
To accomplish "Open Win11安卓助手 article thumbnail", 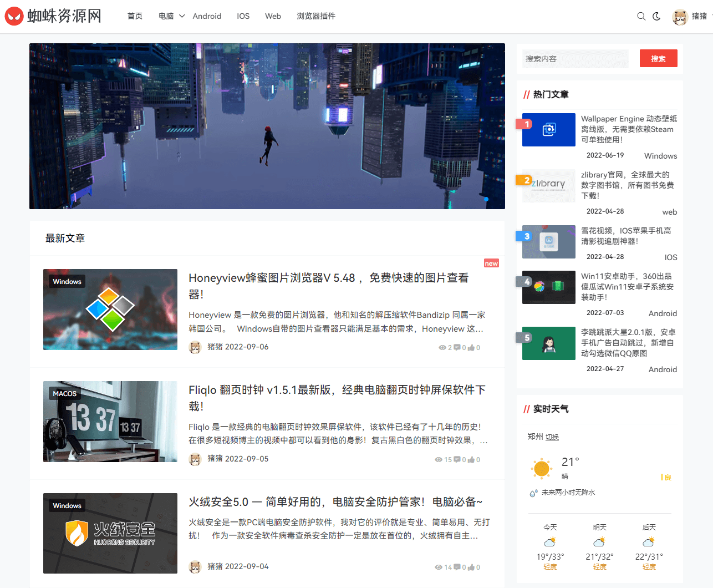I will tap(549, 287).
